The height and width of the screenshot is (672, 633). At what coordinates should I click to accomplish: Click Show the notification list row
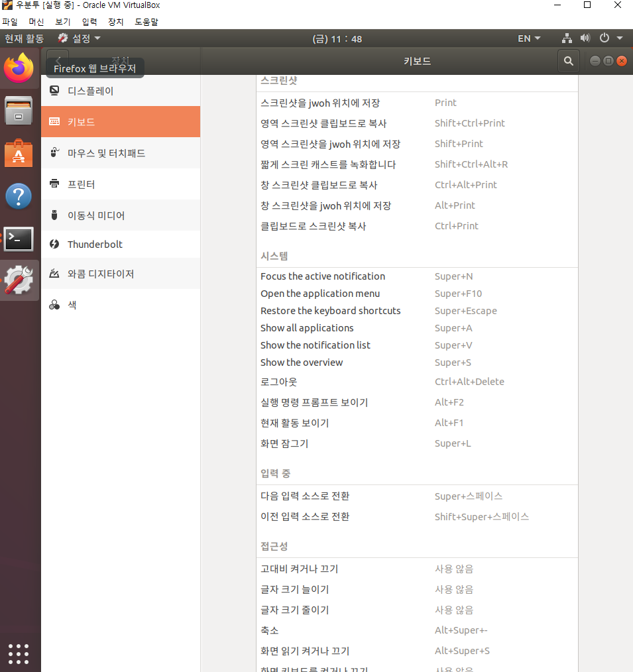(x=417, y=345)
